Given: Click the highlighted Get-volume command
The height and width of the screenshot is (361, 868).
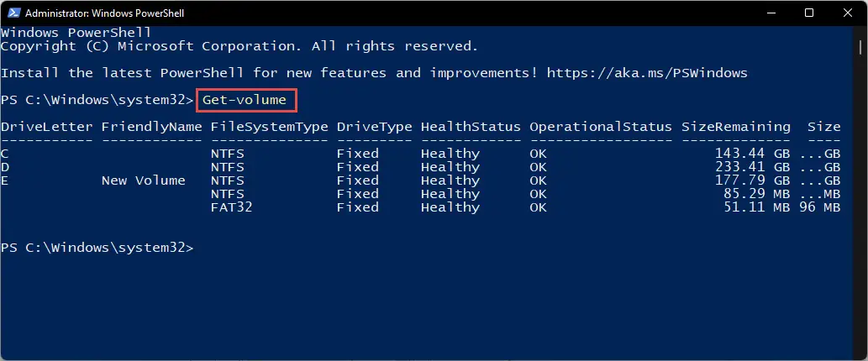Looking at the screenshot, I should click(x=246, y=100).
